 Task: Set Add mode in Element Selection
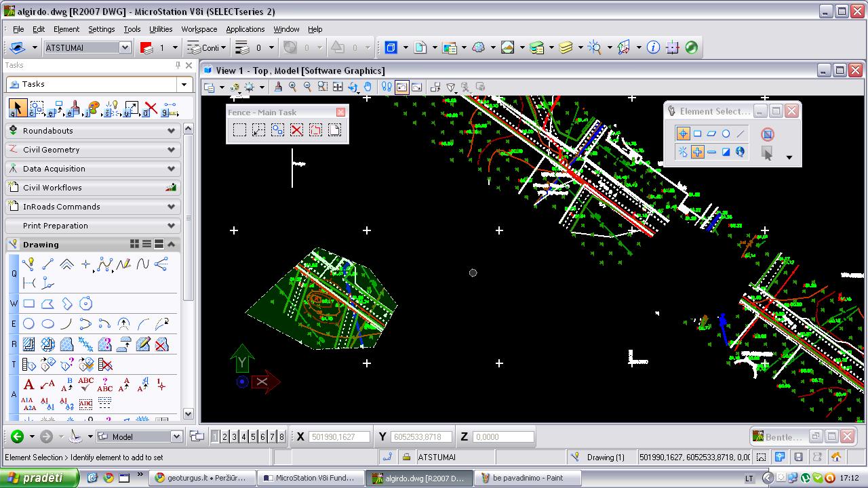point(697,152)
